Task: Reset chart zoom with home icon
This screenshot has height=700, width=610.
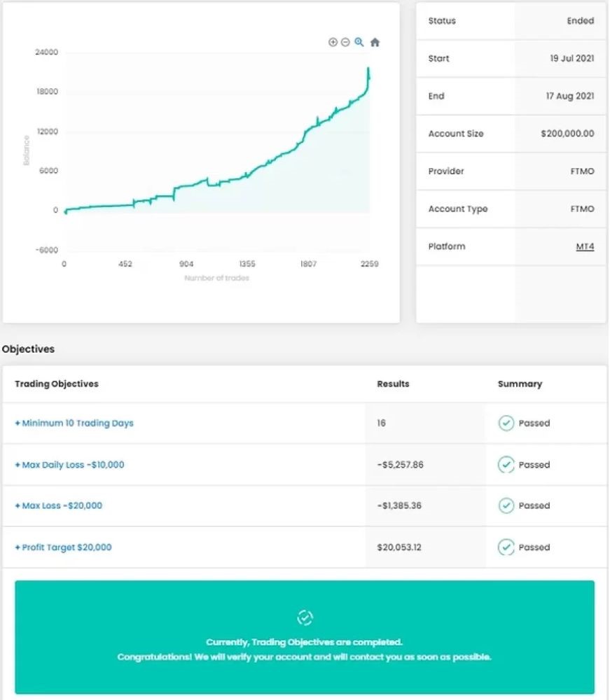Action: 375,42
